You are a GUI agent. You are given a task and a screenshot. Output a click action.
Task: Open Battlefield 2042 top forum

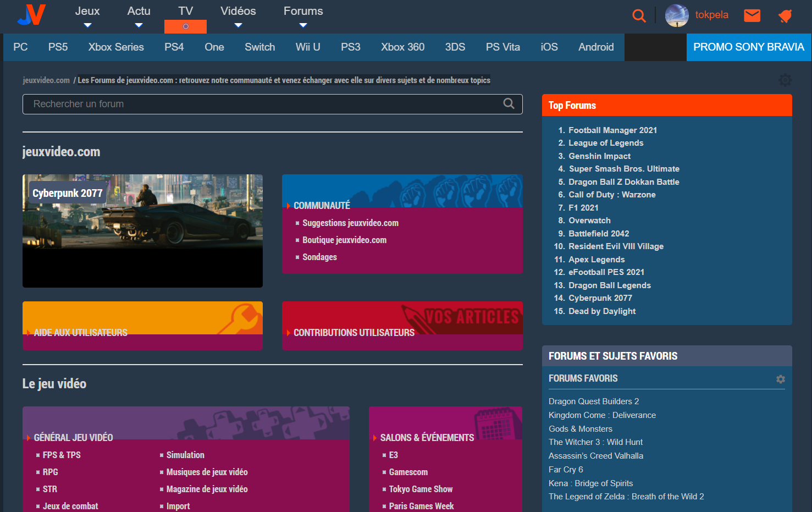click(x=599, y=234)
